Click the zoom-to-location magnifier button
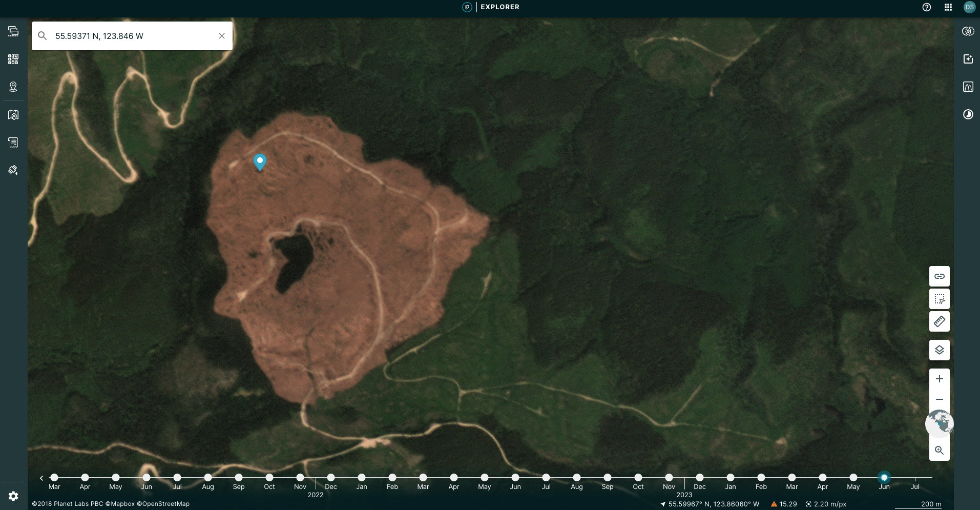The height and width of the screenshot is (510, 980). coord(940,450)
